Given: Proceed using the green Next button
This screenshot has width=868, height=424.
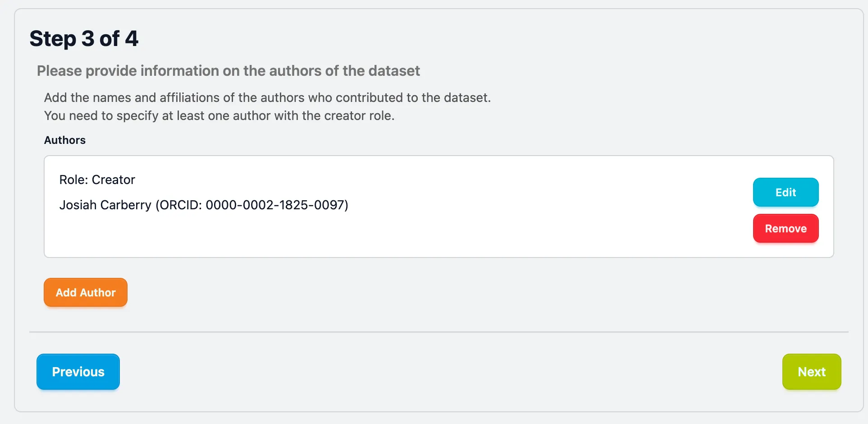Looking at the screenshot, I should point(811,372).
